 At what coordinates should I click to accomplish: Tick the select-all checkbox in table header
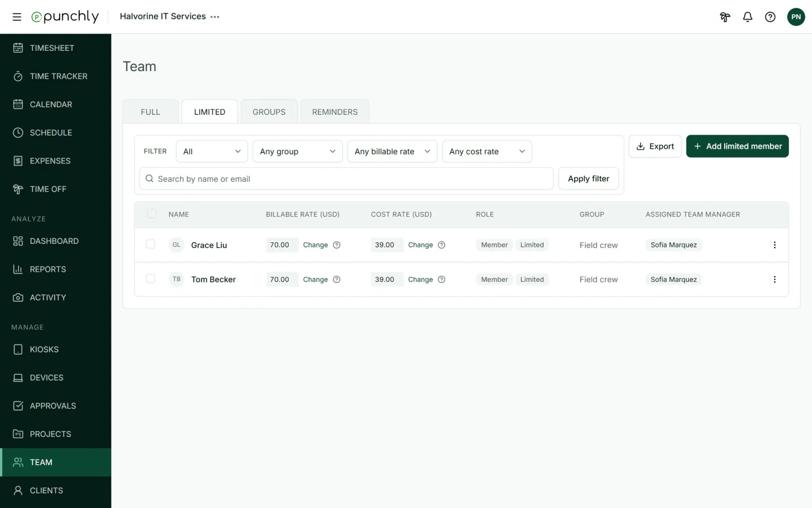152,213
